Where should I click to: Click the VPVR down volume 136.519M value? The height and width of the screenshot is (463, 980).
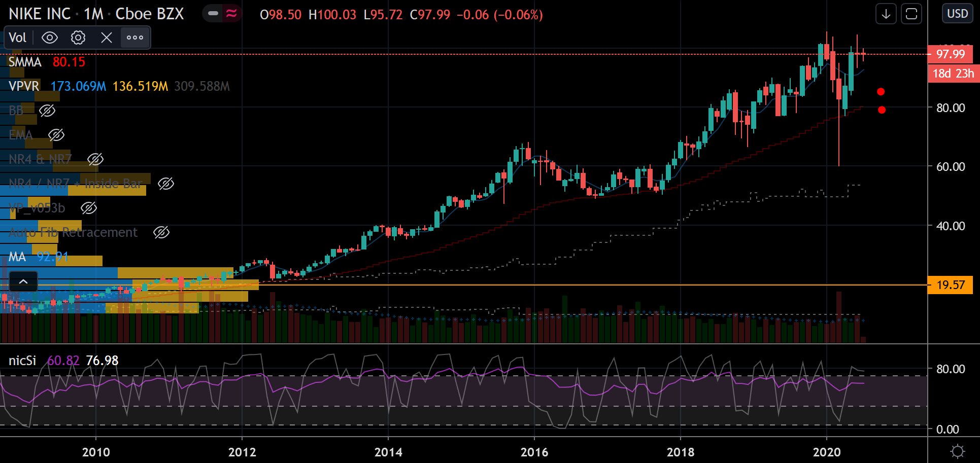[140, 86]
